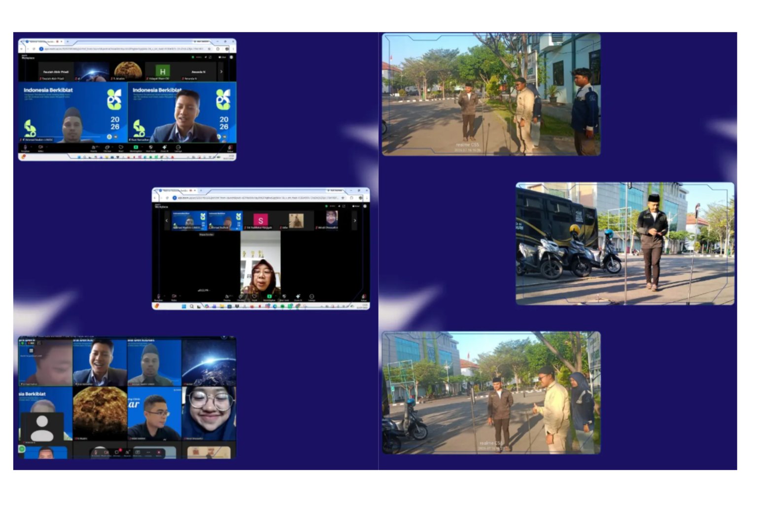Open More options in two-speaker Zoom window

coord(178,147)
